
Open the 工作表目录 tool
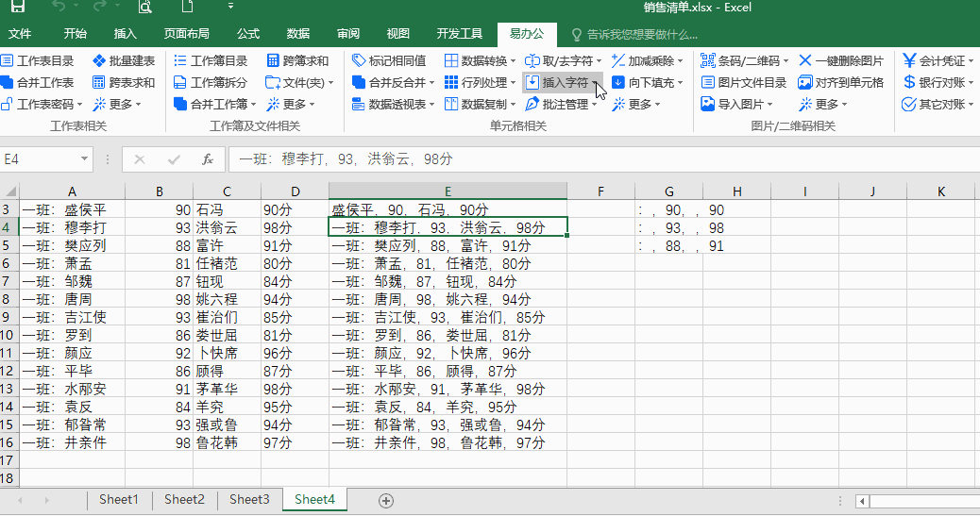[38, 60]
